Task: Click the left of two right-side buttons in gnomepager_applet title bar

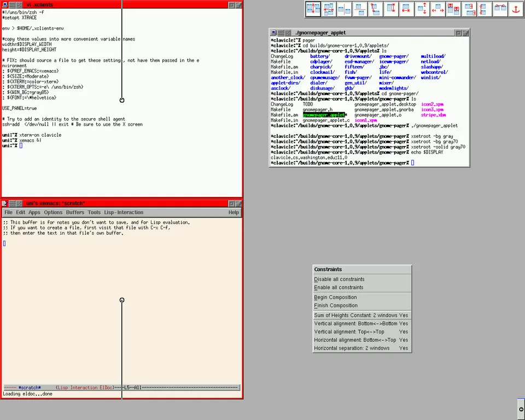Action: point(458,33)
